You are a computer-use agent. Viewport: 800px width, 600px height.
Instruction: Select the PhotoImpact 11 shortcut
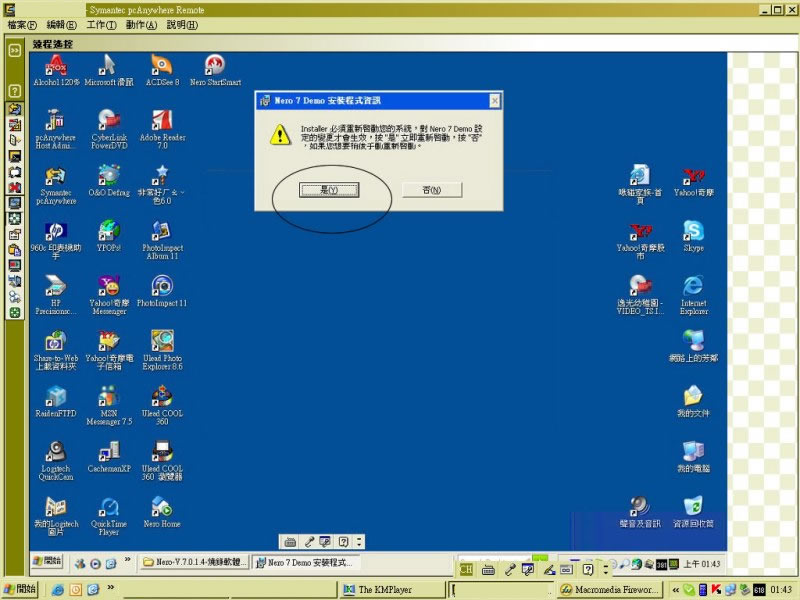pos(162,291)
